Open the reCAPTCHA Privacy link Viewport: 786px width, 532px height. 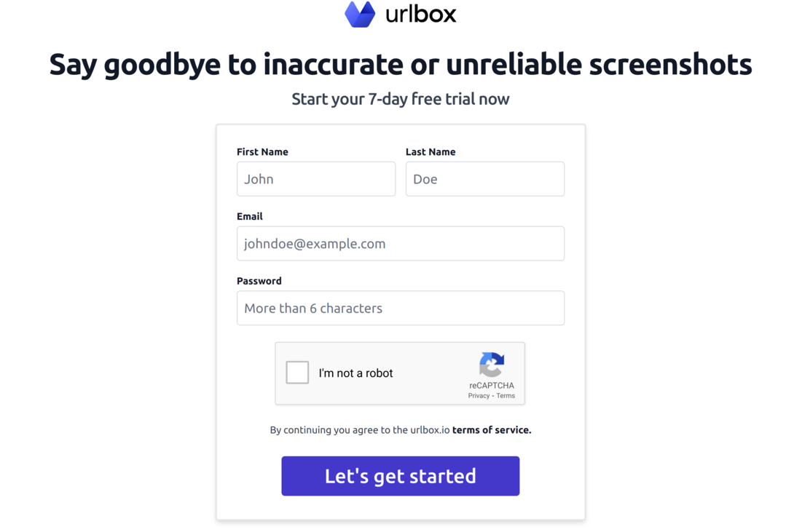click(x=479, y=396)
